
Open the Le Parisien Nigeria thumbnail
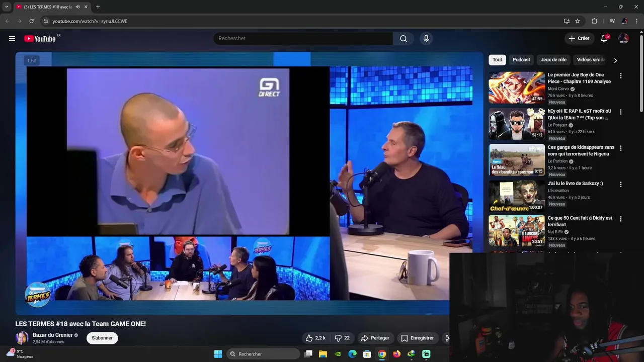click(x=517, y=160)
